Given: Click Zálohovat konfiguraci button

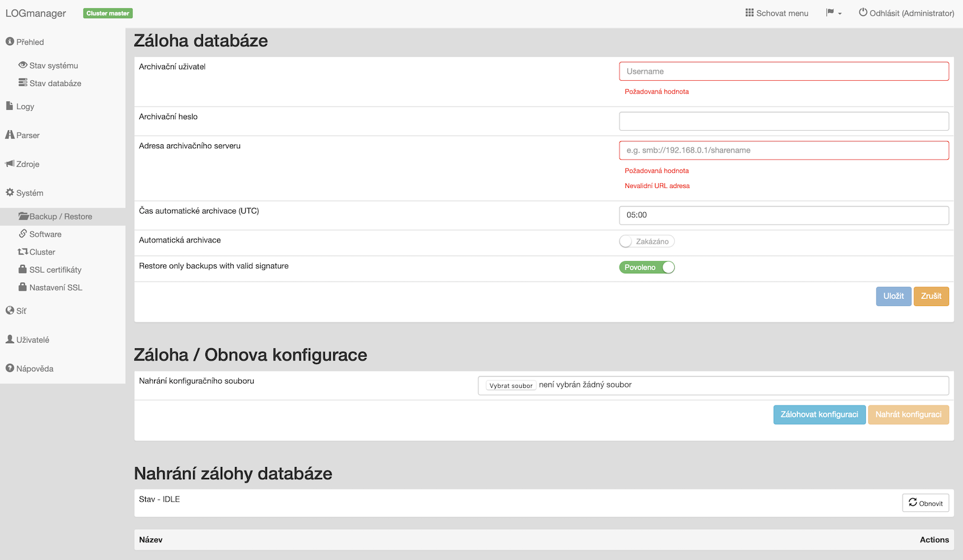Looking at the screenshot, I should tap(819, 415).
